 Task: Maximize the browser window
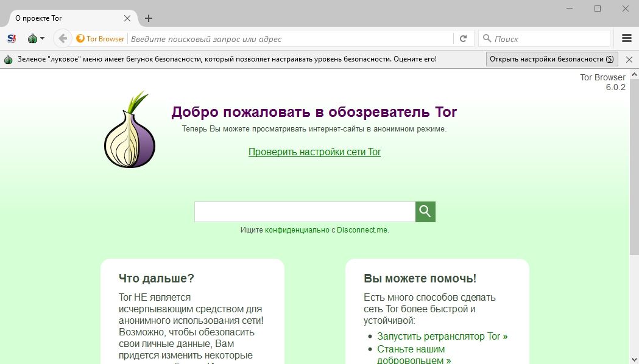pyautogui.click(x=598, y=9)
